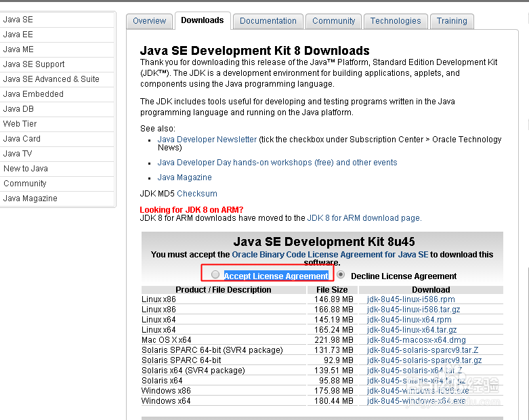Open Community item in left sidebar
Viewport: 529px width, 420px height.
tap(57, 183)
